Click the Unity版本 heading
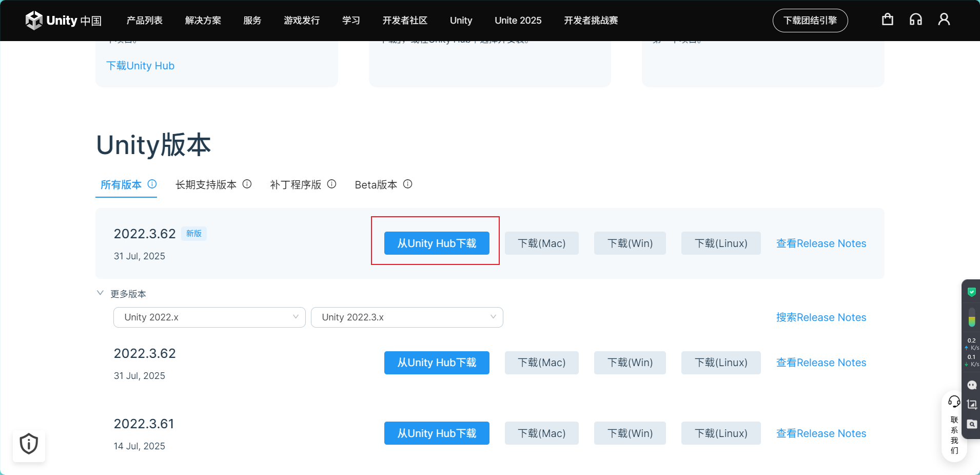 tap(153, 145)
